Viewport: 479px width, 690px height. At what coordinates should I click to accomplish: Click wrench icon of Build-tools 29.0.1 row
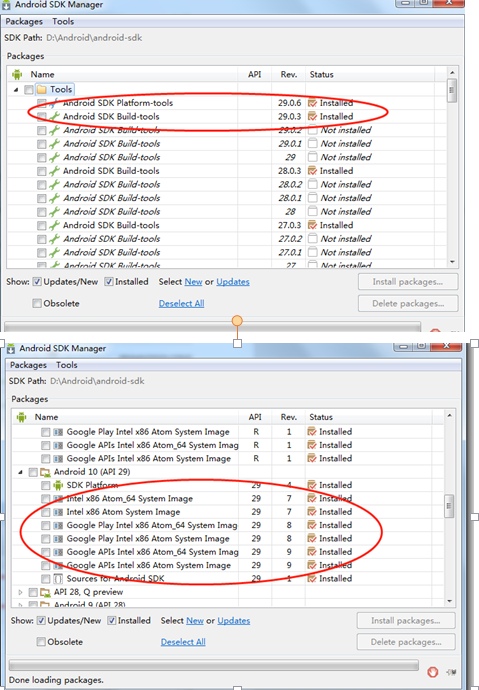54,144
